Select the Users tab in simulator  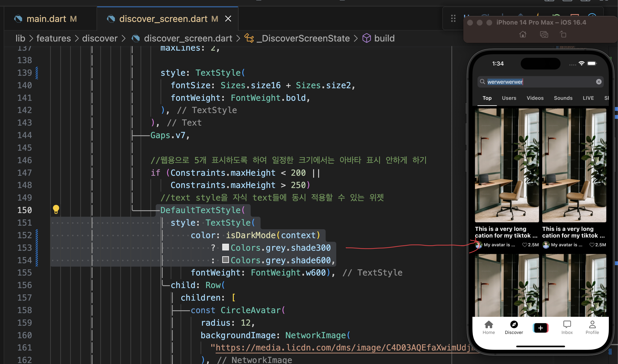tap(509, 98)
